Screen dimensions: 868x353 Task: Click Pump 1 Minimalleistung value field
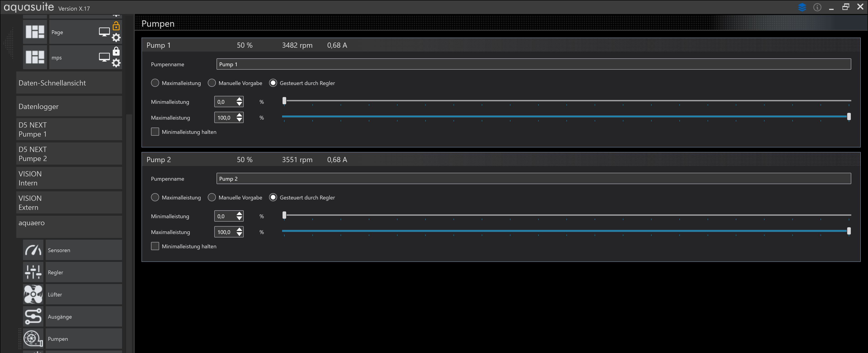[x=225, y=102]
